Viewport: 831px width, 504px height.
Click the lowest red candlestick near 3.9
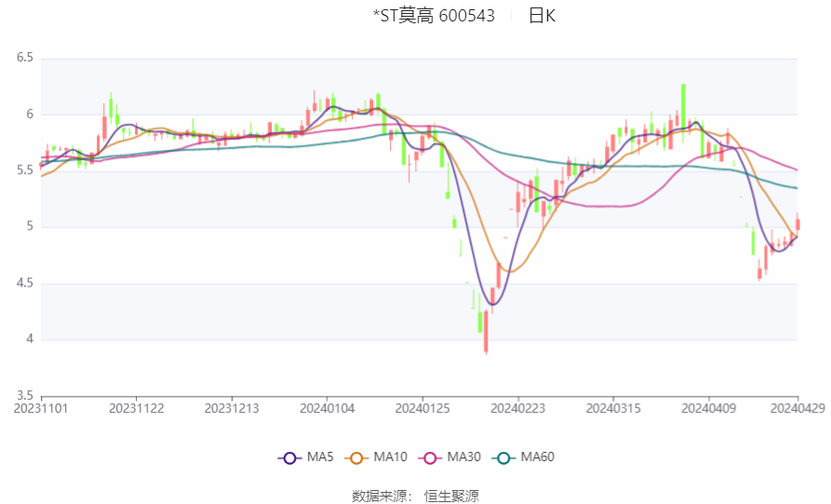tap(486, 331)
